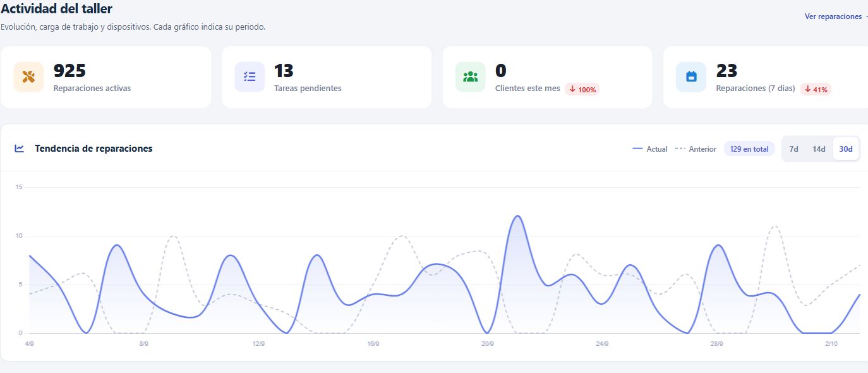The width and height of the screenshot is (868, 373).
Task: Click the Reparaciones (7 días) label
Action: tap(756, 89)
